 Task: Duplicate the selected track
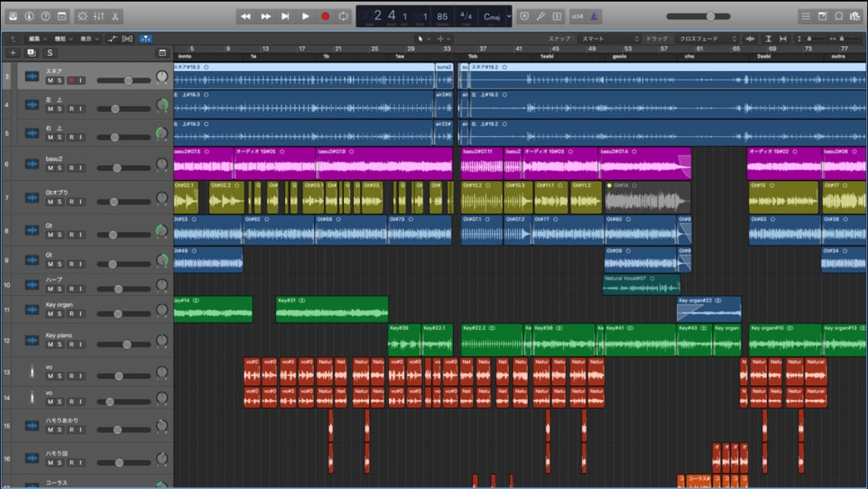[31, 53]
